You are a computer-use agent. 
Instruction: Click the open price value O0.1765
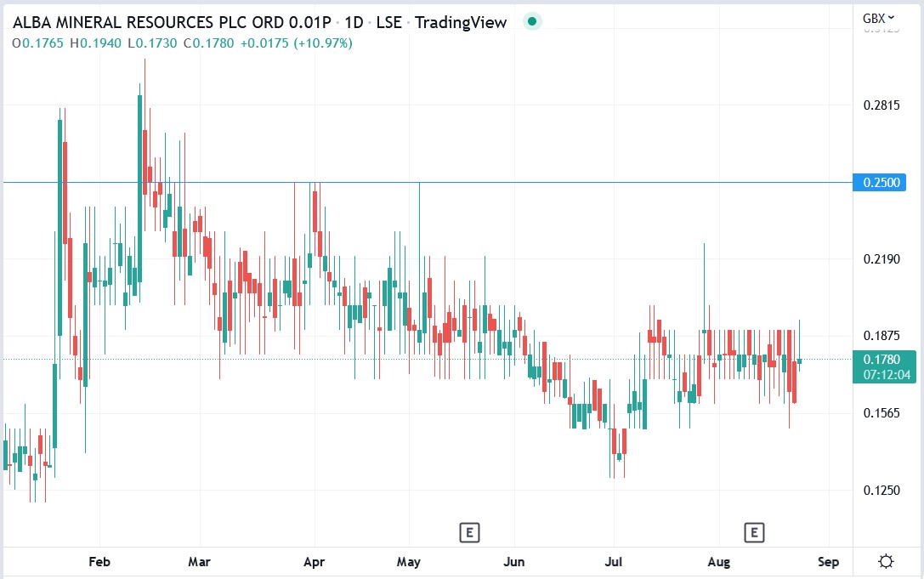40,40
